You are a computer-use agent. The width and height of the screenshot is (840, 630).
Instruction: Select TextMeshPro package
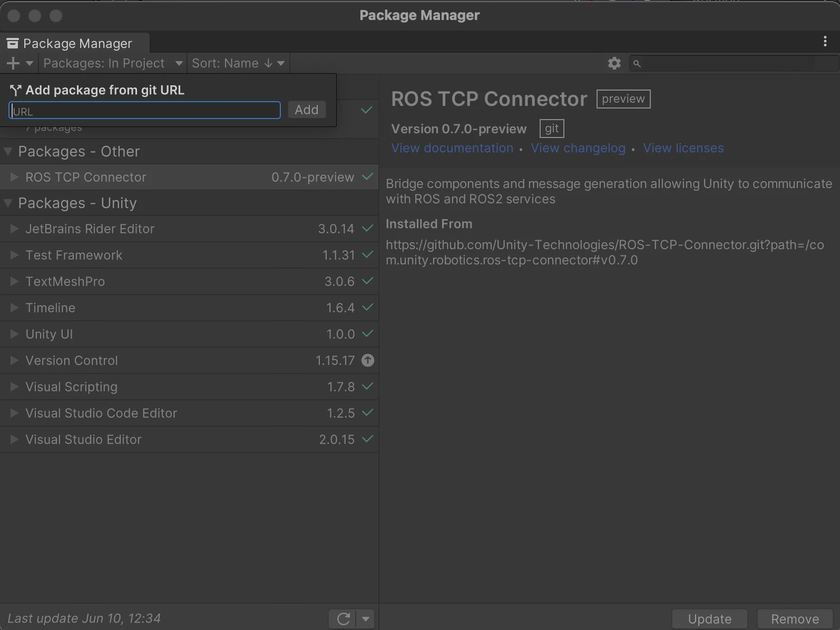189,281
